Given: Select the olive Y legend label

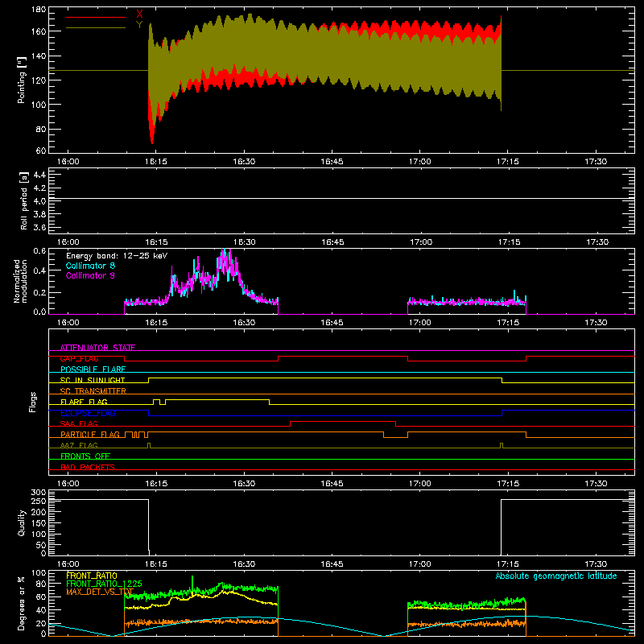Looking at the screenshot, I should [x=139, y=25].
